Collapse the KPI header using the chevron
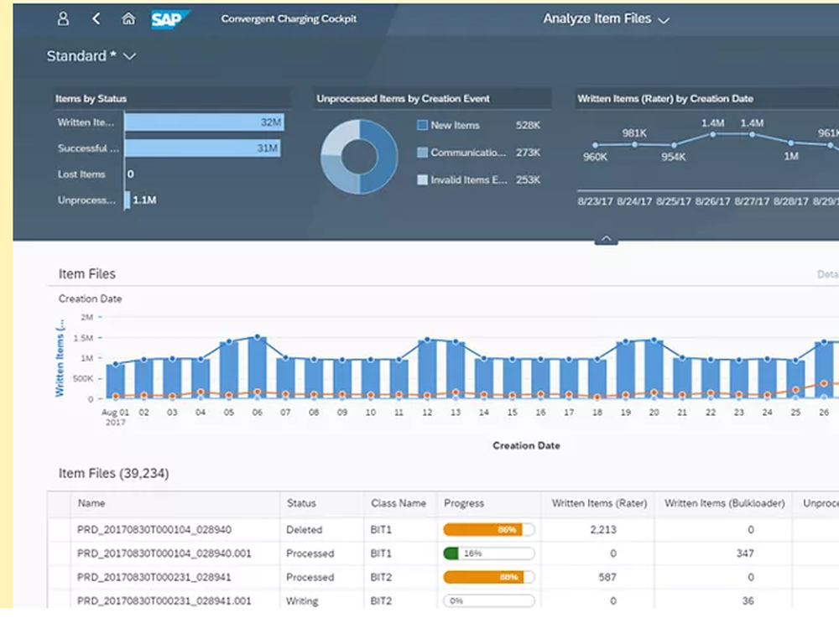 point(606,239)
